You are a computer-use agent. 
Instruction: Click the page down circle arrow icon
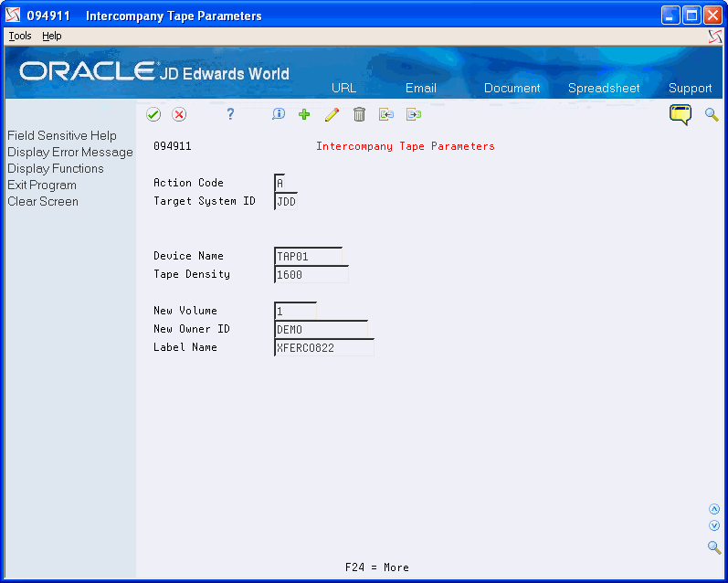pyautogui.click(x=714, y=525)
